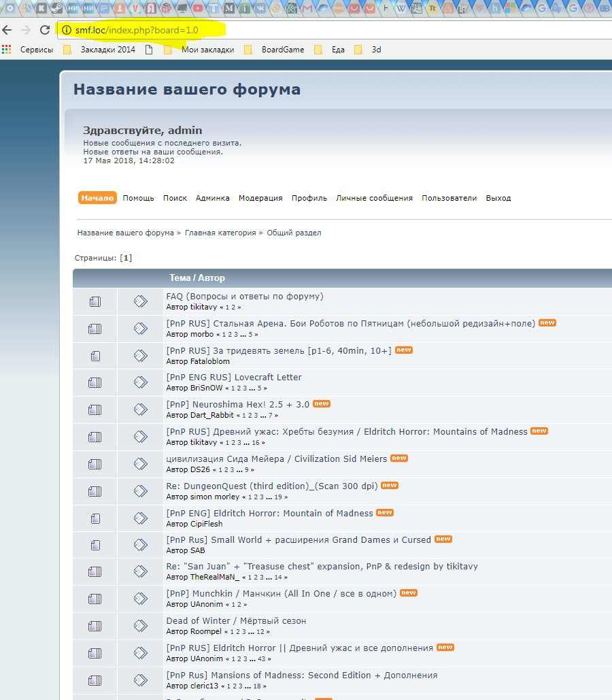Open the Сервисы apps grid icon

tap(6, 50)
